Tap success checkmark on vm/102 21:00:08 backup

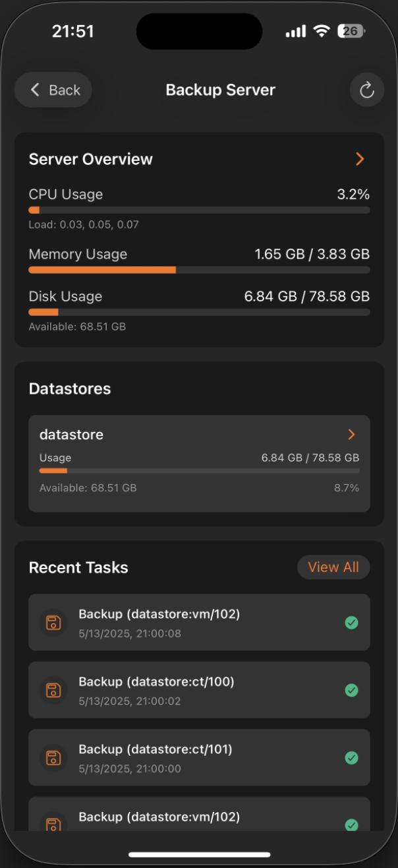[352, 623]
